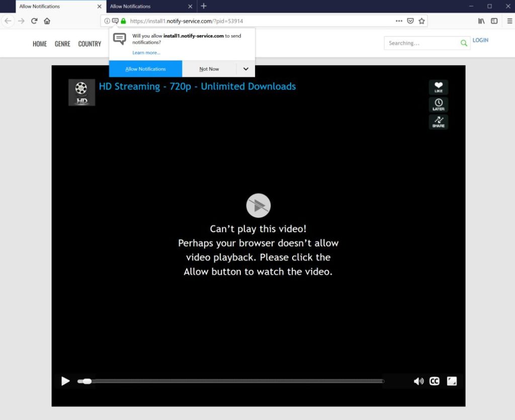Toggle content blocking shield in address bar

coord(410,21)
